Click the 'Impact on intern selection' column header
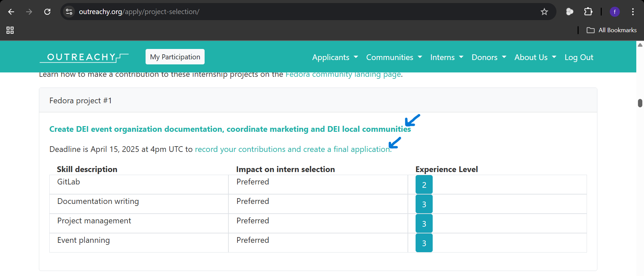The height and width of the screenshot is (276, 644). (x=285, y=169)
